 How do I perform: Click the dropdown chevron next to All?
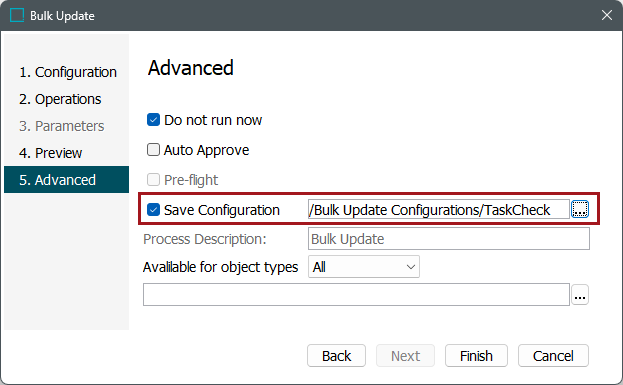pyautogui.click(x=411, y=267)
